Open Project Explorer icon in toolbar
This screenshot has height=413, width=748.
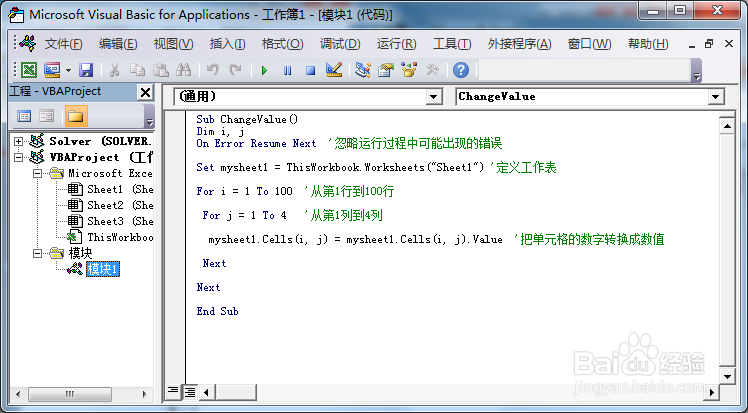click(x=363, y=70)
